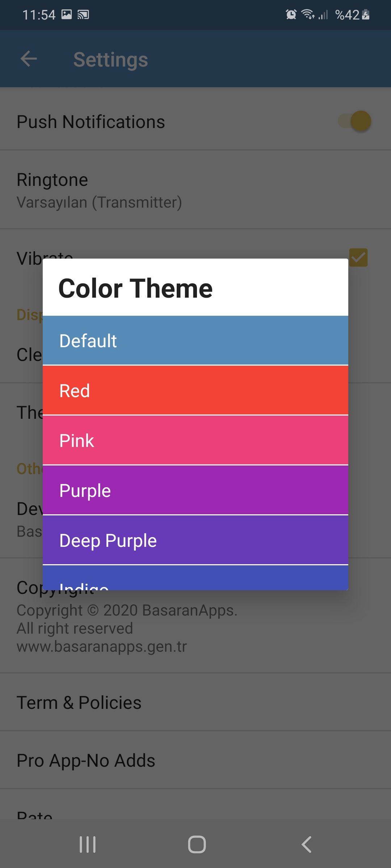
Task: Tap the cast icon in status bar
Action: 83,14
